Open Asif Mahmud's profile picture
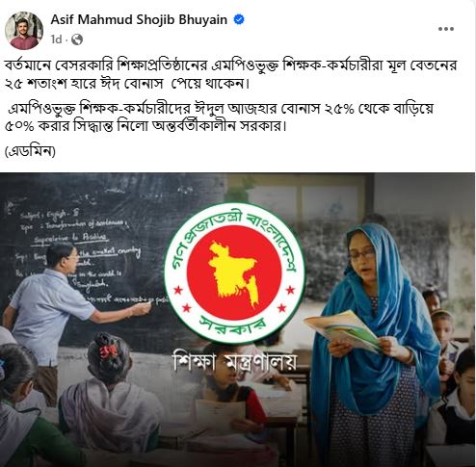 pyautogui.click(x=24, y=31)
